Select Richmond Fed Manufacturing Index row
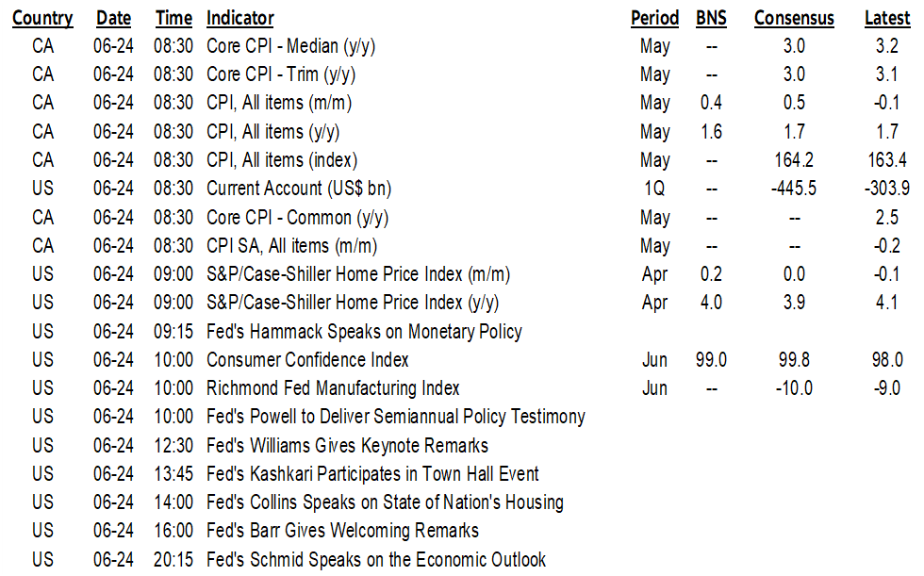 pos(333,388)
